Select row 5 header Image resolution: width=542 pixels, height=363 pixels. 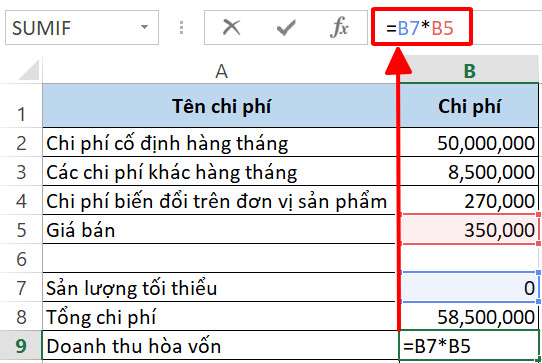tap(21, 229)
